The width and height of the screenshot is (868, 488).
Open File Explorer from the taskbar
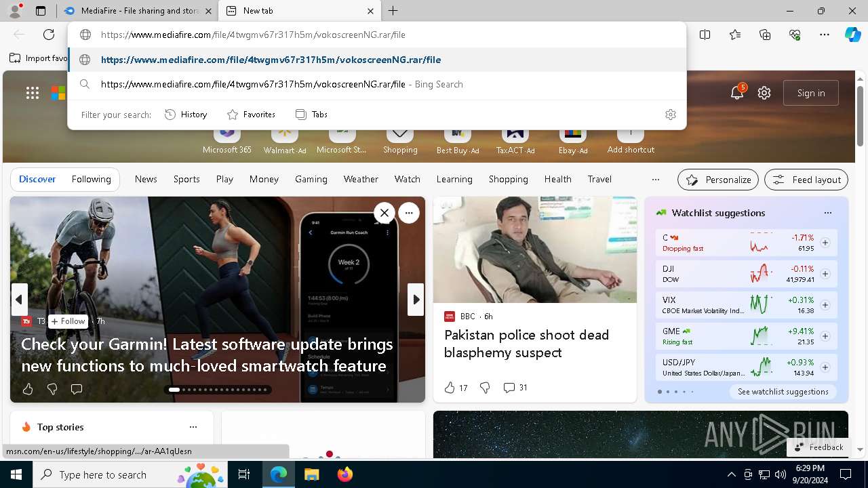click(x=311, y=474)
